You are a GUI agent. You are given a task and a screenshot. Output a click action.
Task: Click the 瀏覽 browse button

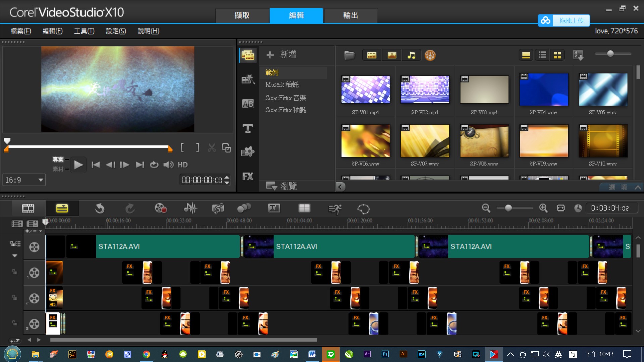[281, 186]
